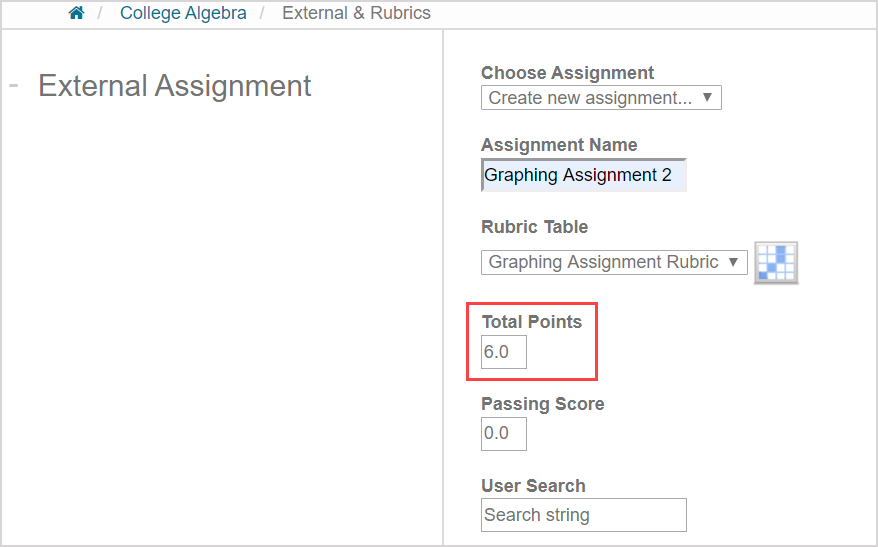878x547 pixels.
Task: Click the External Assignment heading
Action: point(175,86)
